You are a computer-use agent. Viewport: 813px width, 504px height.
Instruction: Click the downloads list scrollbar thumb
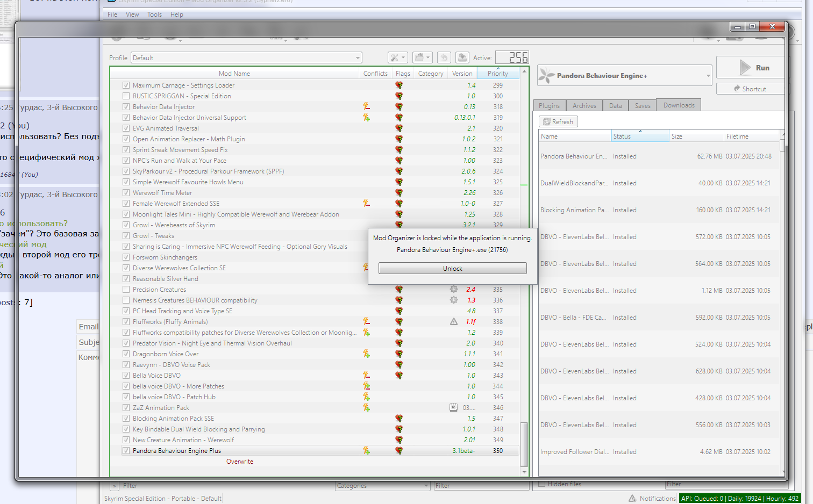tap(782, 145)
